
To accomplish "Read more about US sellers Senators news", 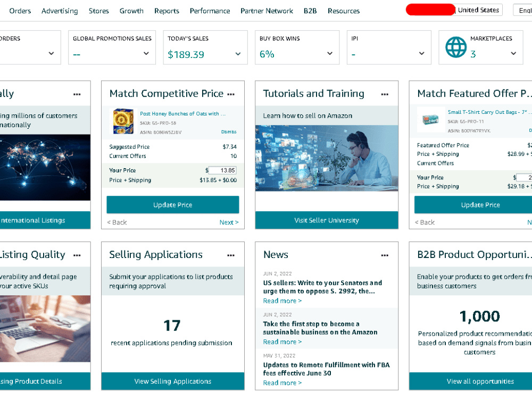I will click(282, 301).
